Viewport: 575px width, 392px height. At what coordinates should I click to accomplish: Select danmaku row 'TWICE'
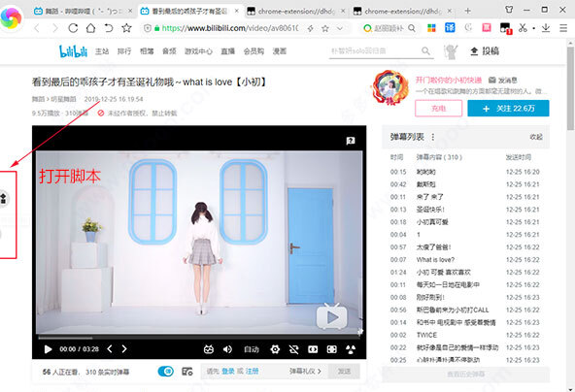pyautogui.click(x=465, y=335)
